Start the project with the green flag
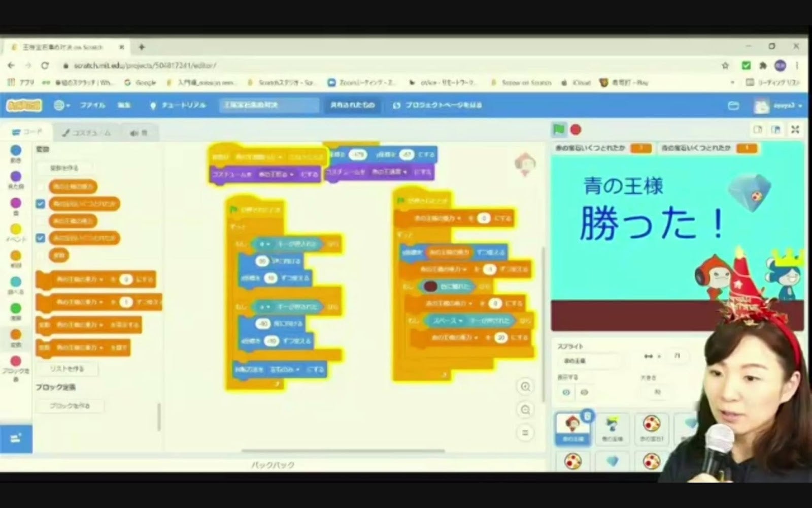 (559, 130)
